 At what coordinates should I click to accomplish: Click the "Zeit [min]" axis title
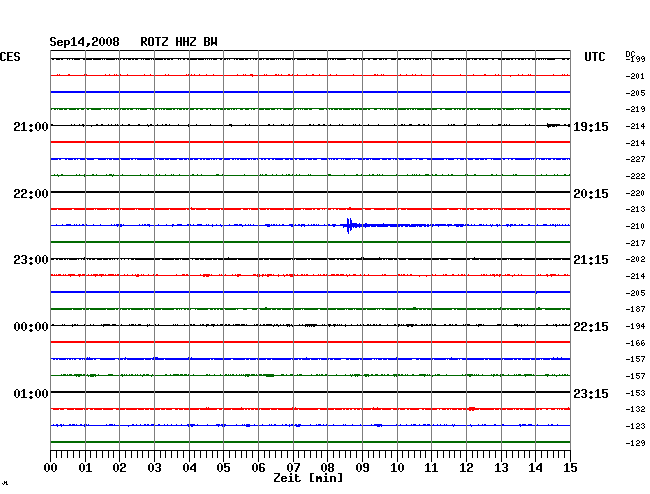coord(308,478)
